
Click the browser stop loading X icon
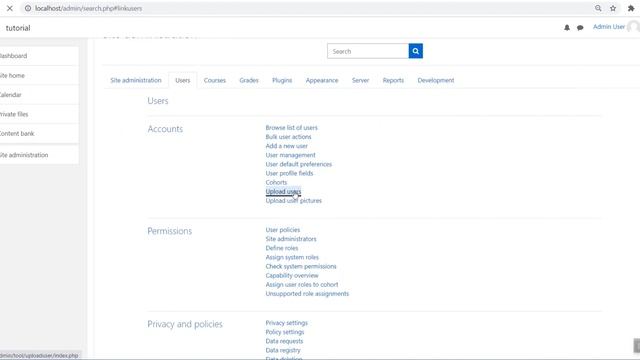click(x=10, y=8)
